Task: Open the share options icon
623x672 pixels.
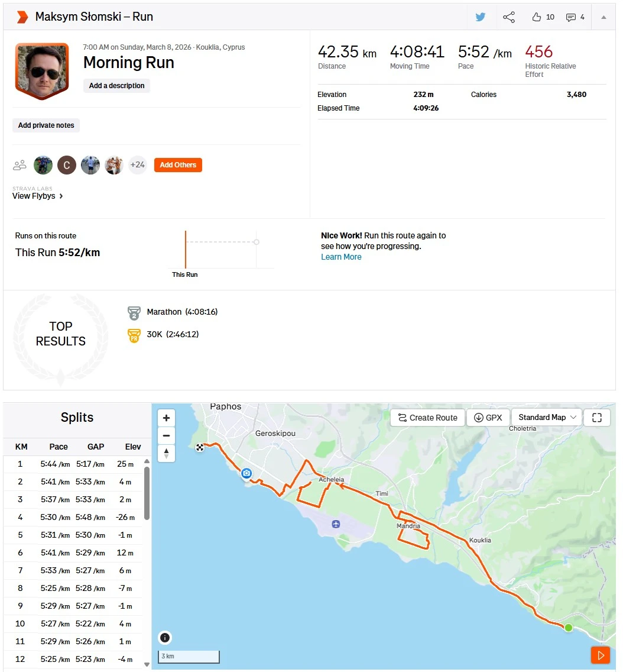Action: click(x=508, y=17)
